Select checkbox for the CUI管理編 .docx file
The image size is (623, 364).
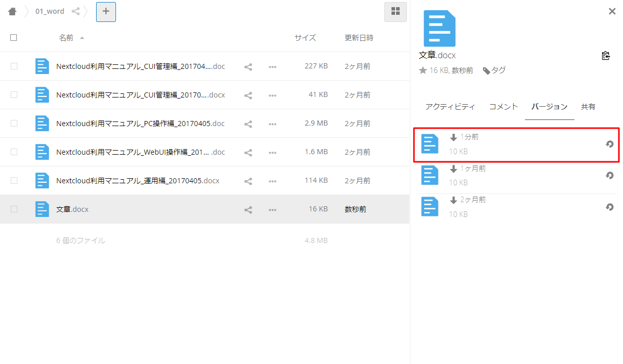[14, 95]
